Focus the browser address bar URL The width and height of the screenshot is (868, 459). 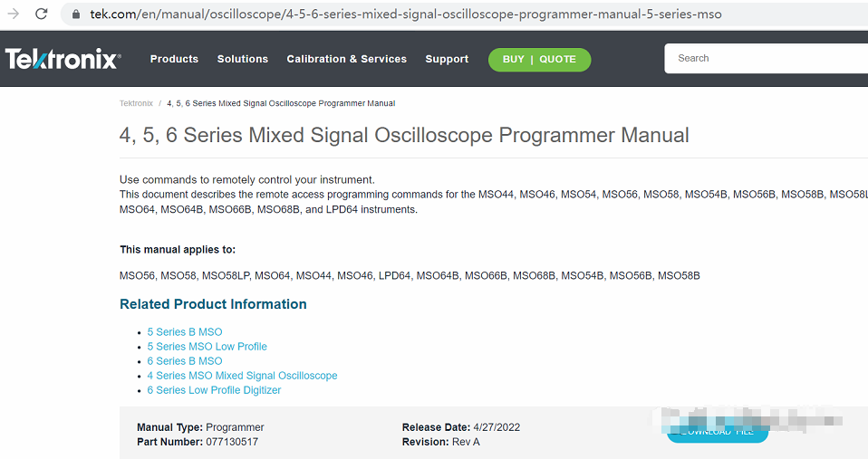[x=406, y=14]
